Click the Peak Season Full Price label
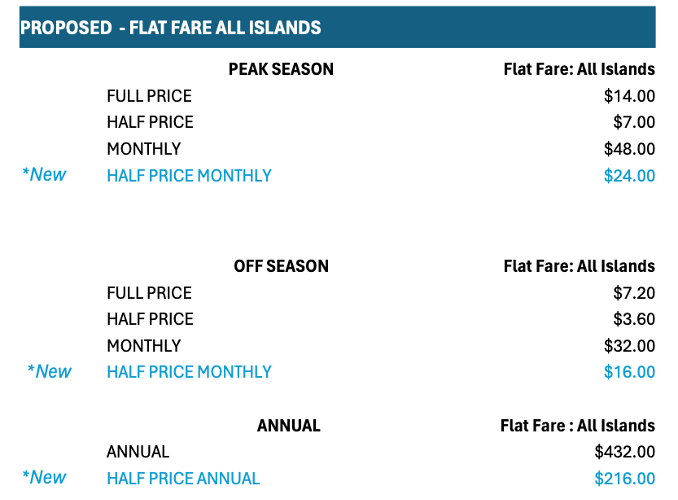The image size is (678, 500). [x=149, y=96]
